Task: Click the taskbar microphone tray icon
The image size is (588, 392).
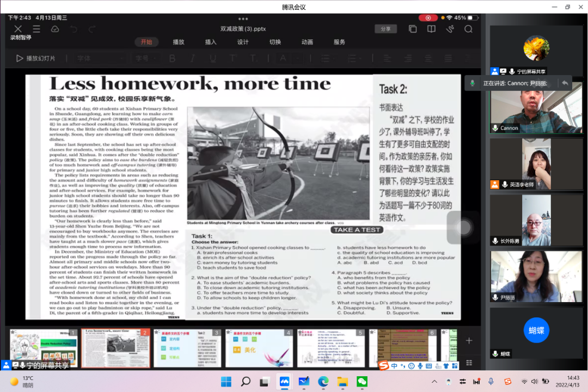Action: (x=491, y=382)
